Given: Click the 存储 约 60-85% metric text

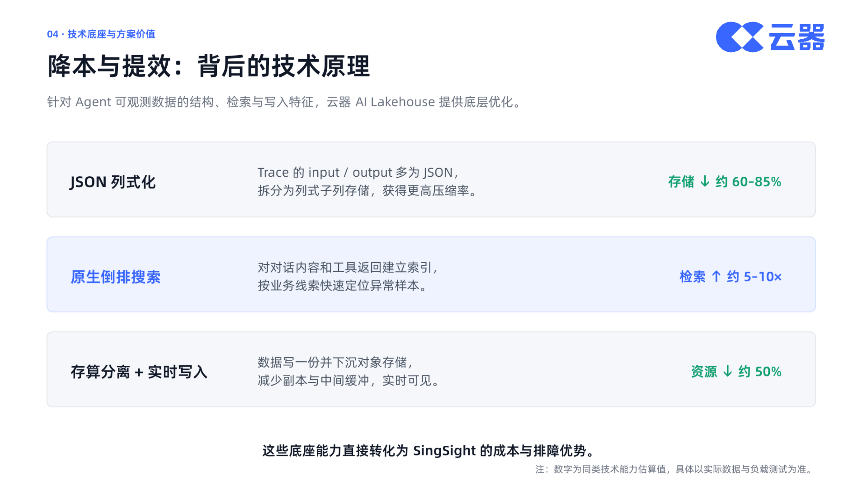Looking at the screenshot, I should (x=725, y=182).
